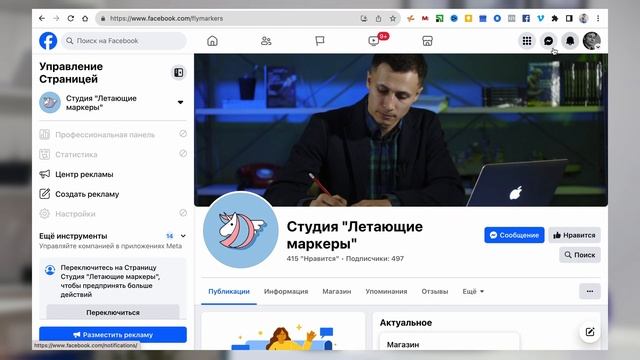Click the Разместить рекламу button
The image size is (640, 360).
click(x=113, y=335)
